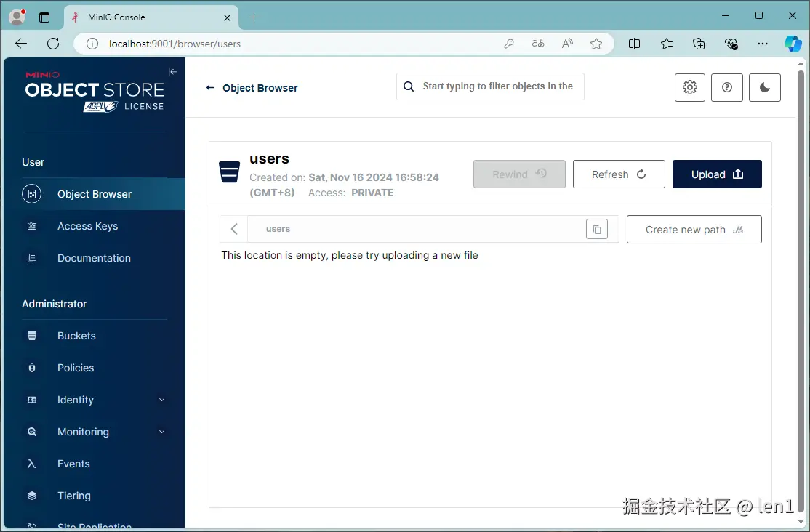Upload a file to users bucket

tap(717, 174)
